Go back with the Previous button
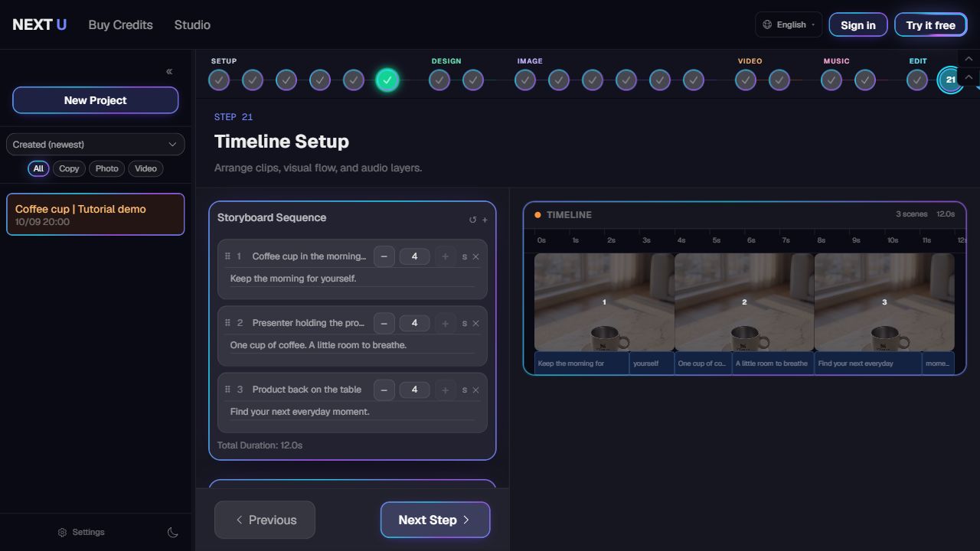This screenshot has height=551, width=980. [x=265, y=520]
